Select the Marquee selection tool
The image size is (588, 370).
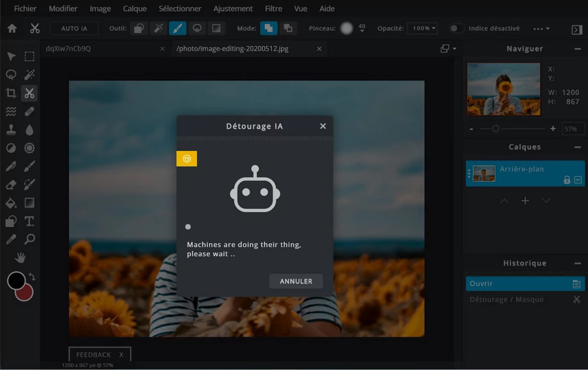[29, 56]
